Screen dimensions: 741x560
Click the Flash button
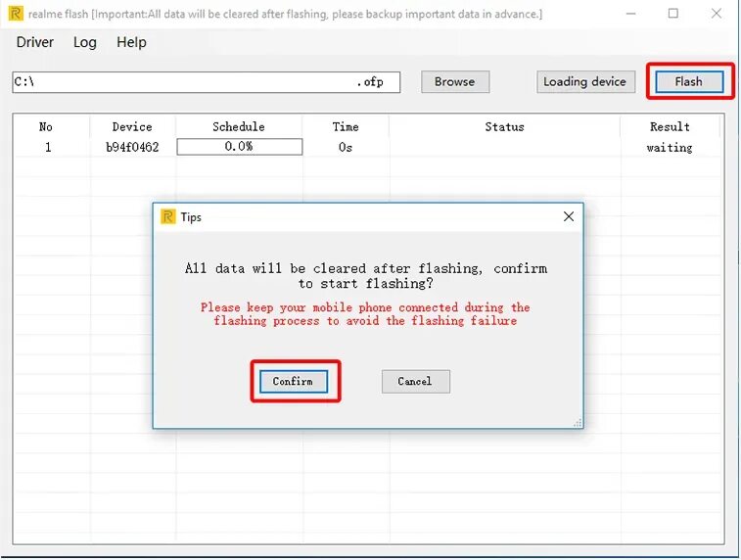688,82
